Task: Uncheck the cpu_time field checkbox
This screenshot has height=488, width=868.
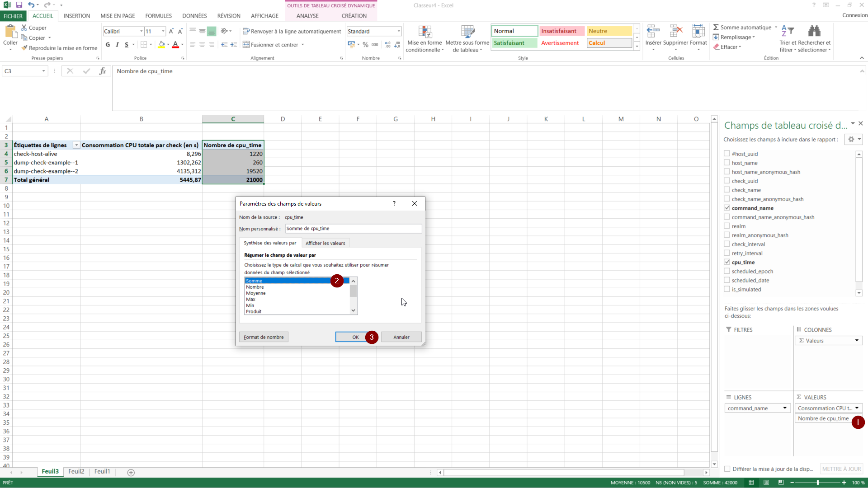Action: pos(727,262)
